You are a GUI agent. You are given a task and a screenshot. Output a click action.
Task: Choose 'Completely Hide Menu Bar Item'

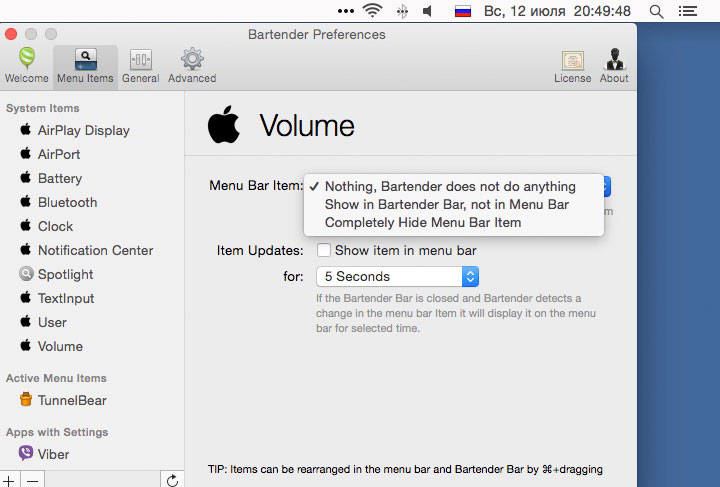(423, 223)
